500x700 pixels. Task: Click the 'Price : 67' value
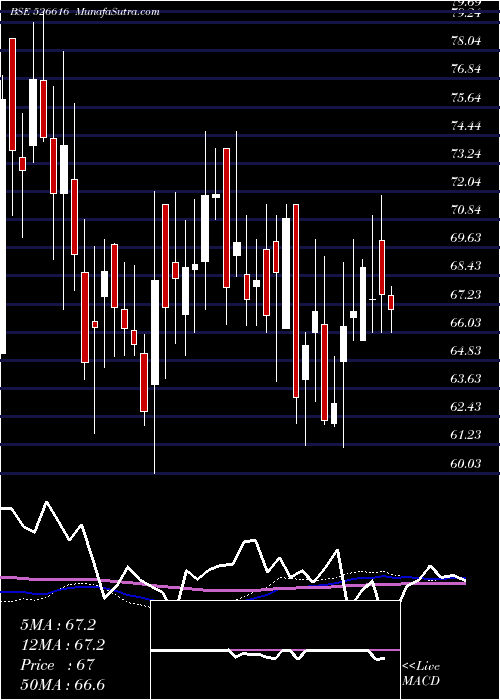(57, 665)
